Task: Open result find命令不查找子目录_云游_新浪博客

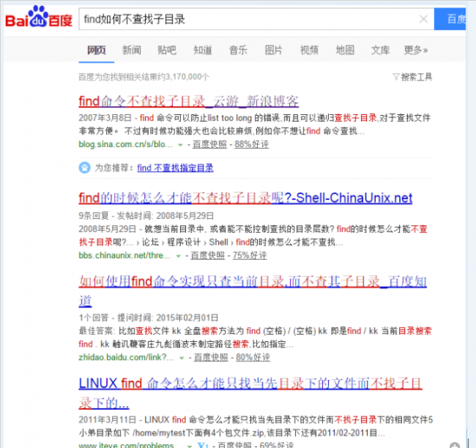Action: [188, 102]
